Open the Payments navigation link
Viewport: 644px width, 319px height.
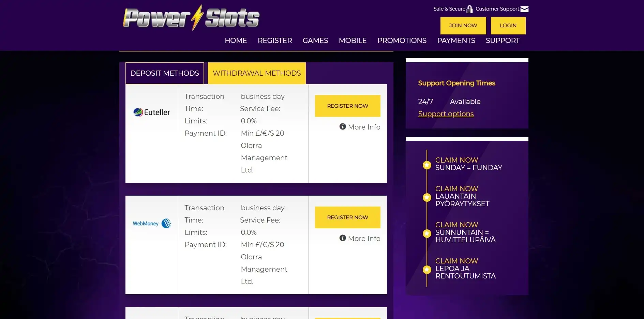point(456,41)
